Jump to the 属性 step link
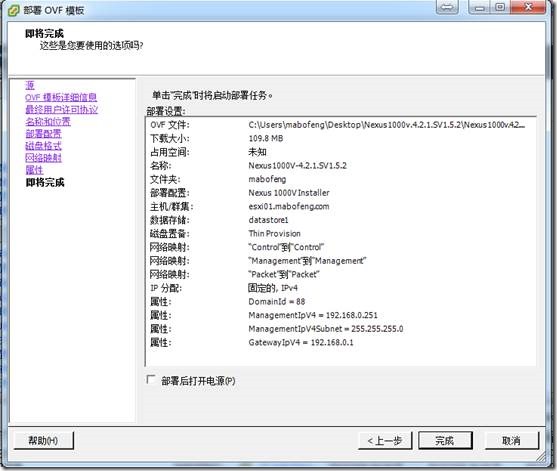557x471 pixels. point(34,170)
